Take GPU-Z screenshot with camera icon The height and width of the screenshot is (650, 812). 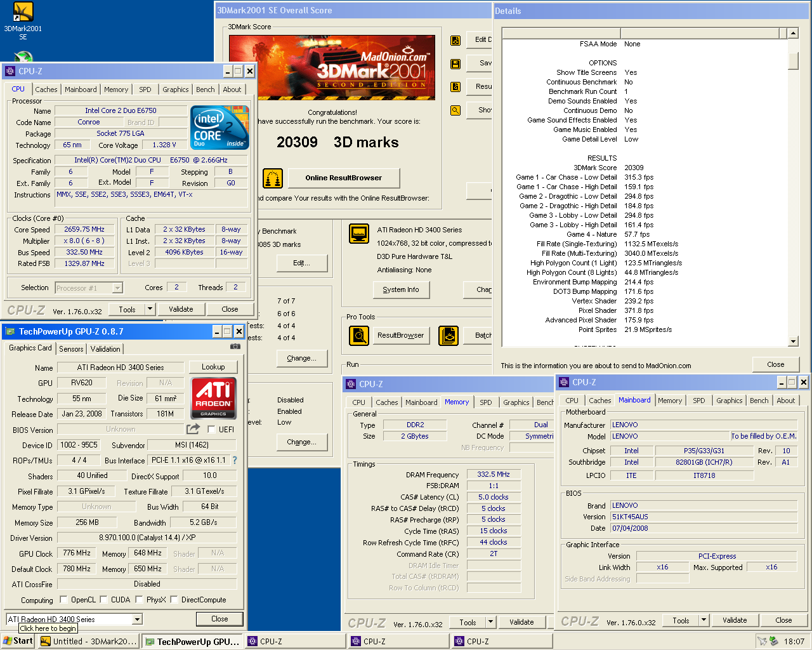235,347
